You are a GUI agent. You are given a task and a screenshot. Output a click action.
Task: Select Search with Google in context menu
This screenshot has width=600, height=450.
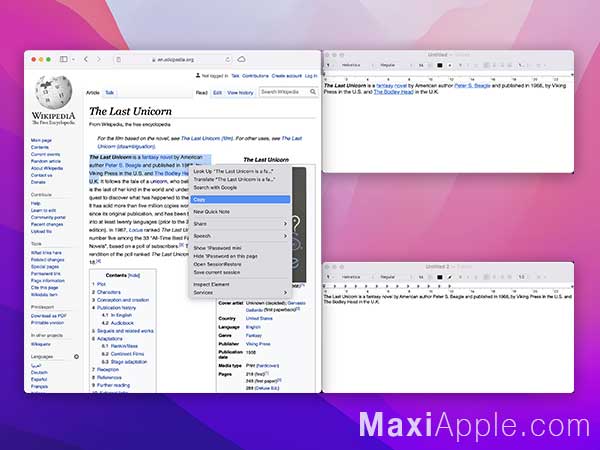pyautogui.click(x=240, y=188)
